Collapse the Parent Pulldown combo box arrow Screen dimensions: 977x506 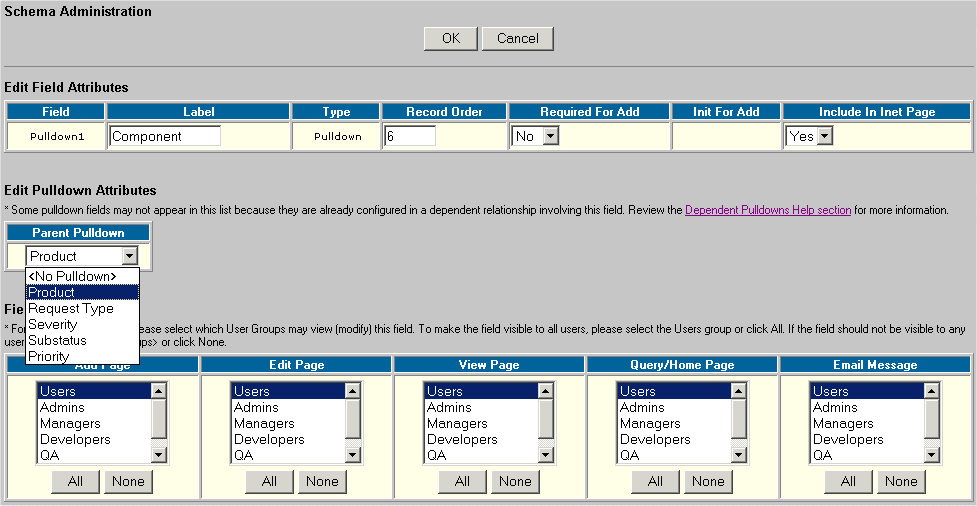tap(129, 256)
